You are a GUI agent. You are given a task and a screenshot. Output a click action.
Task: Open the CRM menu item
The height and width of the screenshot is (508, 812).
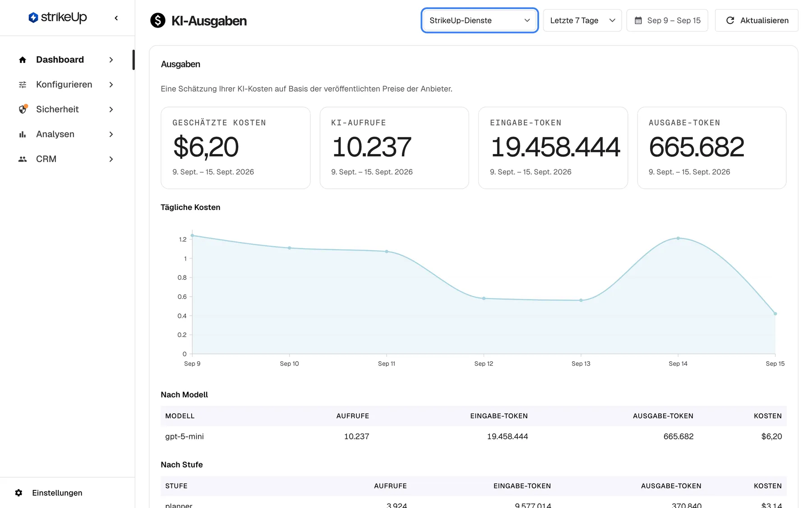pyautogui.click(x=66, y=159)
